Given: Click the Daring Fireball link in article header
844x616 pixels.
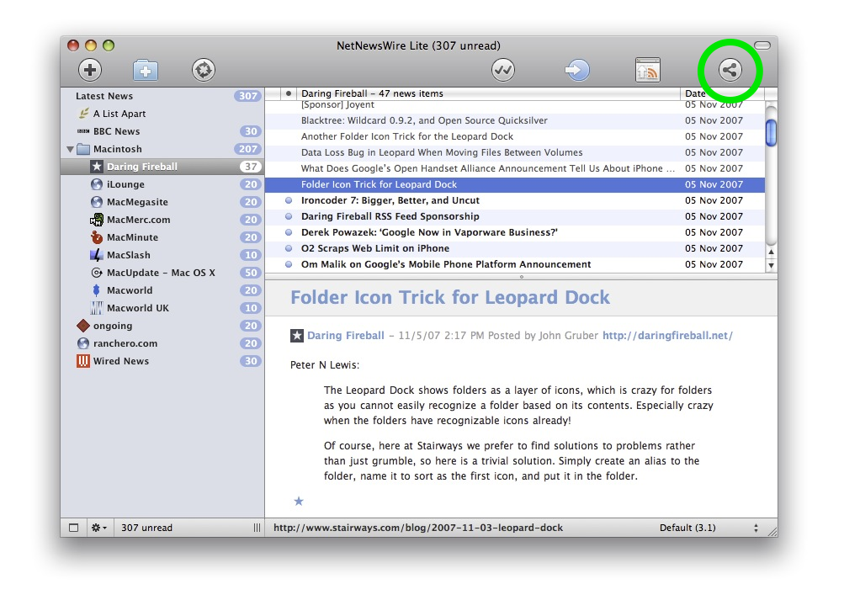Looking at the screenshot, I should tap(345, 336).
